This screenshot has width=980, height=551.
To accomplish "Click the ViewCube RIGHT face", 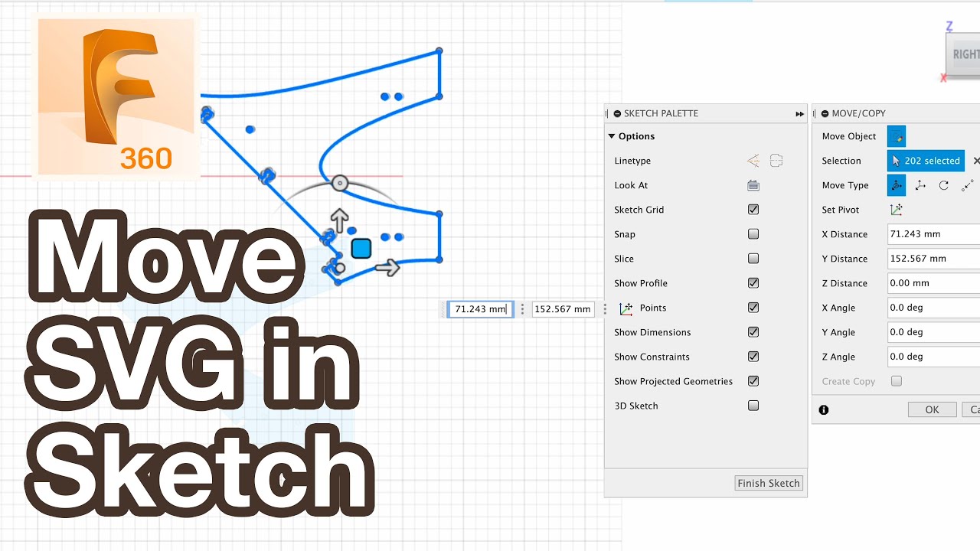I will (964, 54).
